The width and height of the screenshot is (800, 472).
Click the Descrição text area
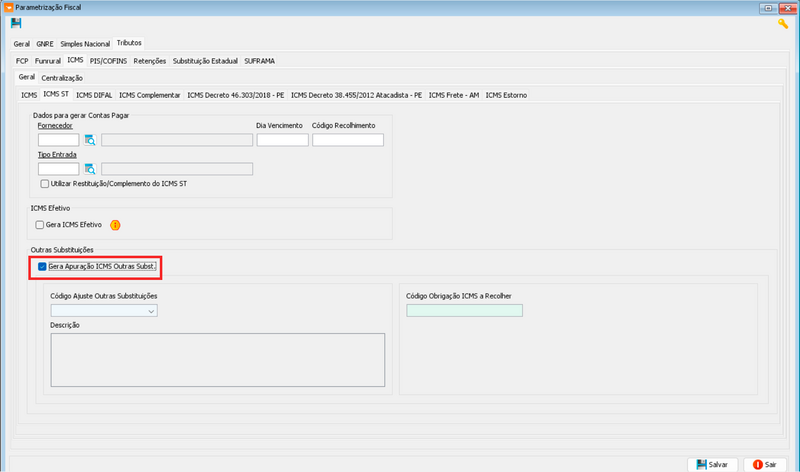click(x=217, y=357)
